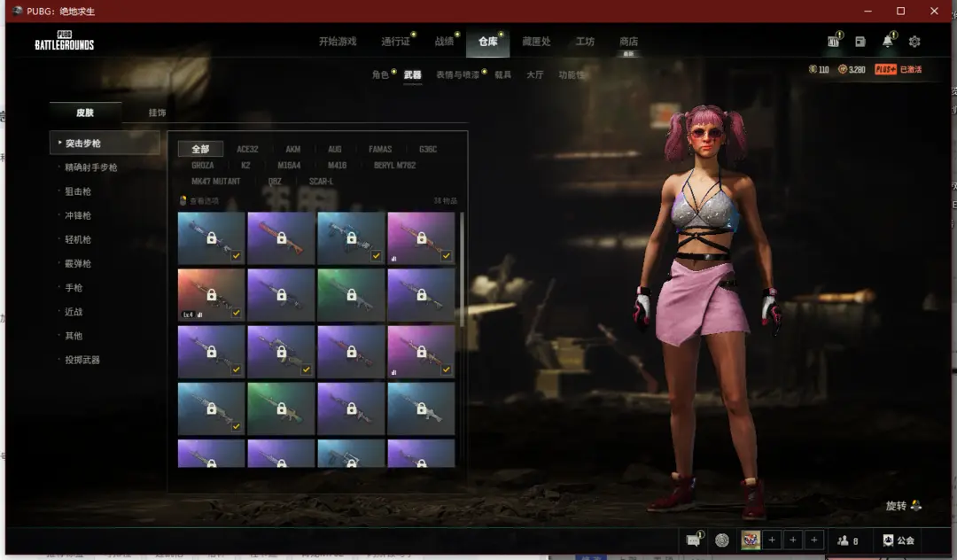Click the empty plus slot next to avatar
The height and width of the screenshot is (560, 957).
(x=772, y=540)
